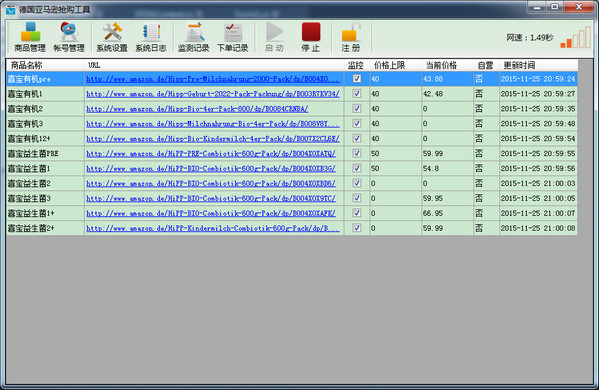Open the Hipp-Geburt-2022-Pack Amazon link
Image resolution: width=599 pixels, height=390 pixels.
(x=213, y=94)
